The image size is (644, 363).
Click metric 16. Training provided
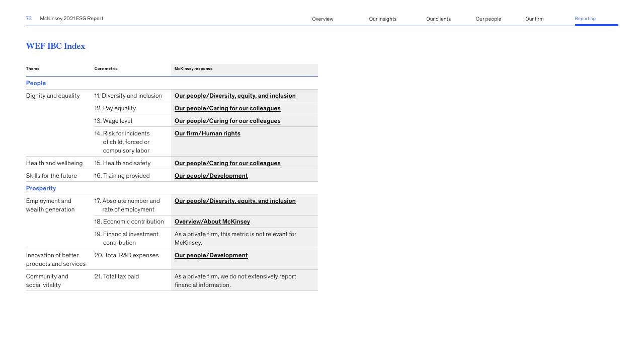click(122, 176)
